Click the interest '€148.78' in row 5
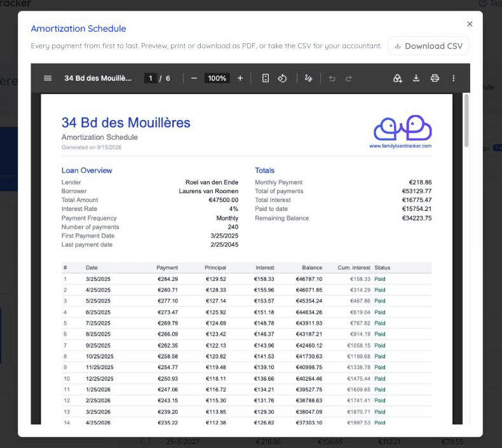 pyautogui.click(x=264, y=323)
